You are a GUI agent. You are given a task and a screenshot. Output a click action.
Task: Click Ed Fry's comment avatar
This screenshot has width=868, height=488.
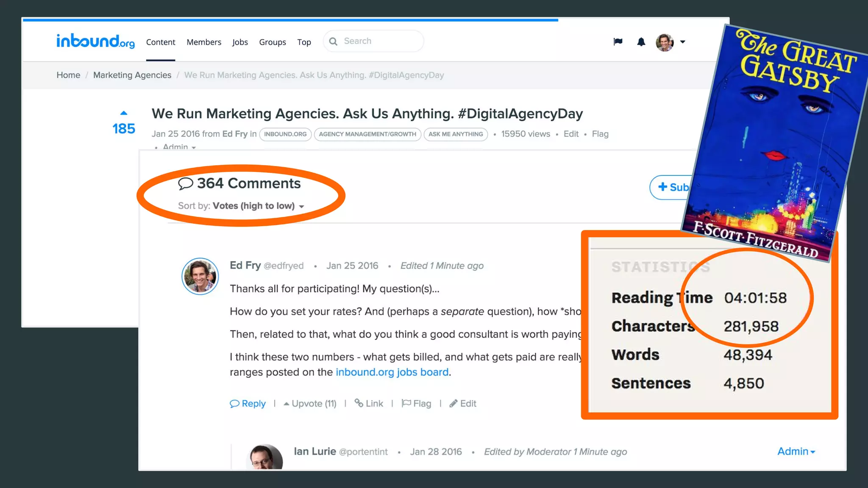tap(200, 276)
